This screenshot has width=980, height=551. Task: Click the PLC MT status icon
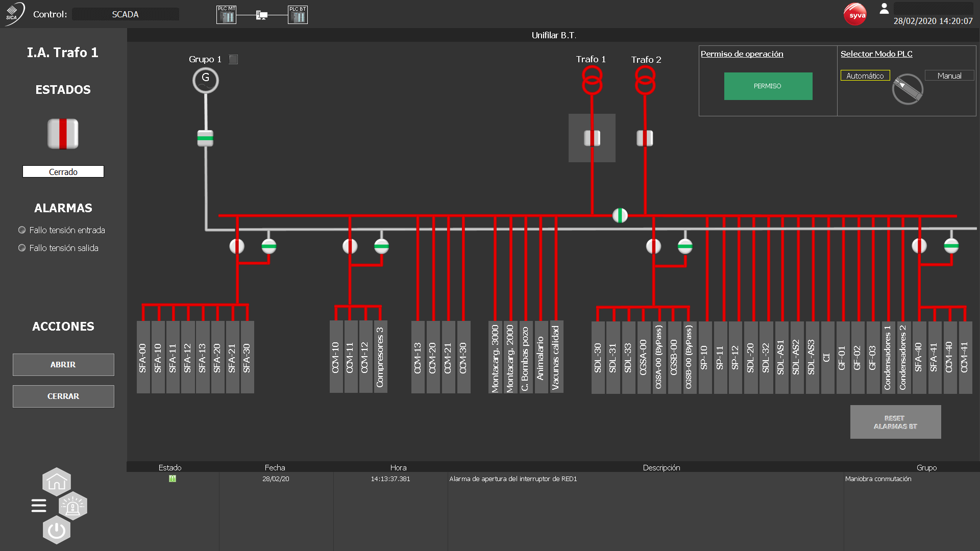point(226,15)
